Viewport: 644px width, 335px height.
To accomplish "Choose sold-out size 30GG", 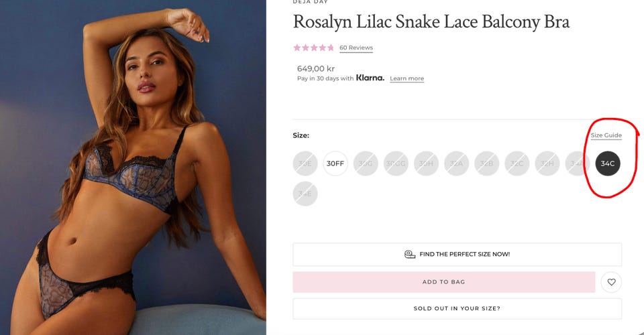I will 396,163.
